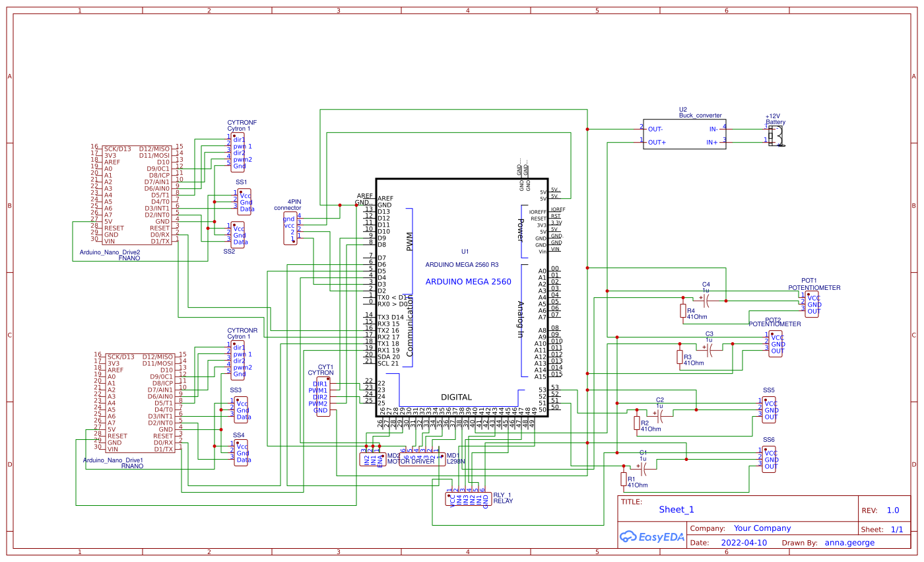Select the RLY_1 RELAY component

(469, 499)
